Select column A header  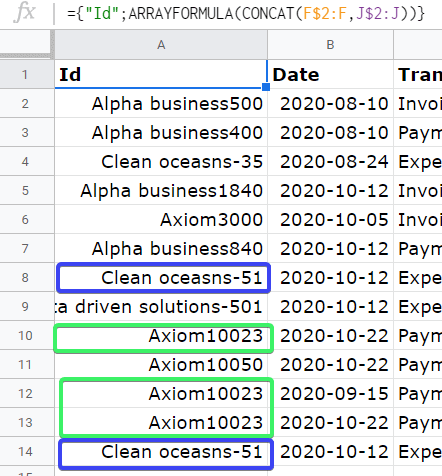point(161,45)
